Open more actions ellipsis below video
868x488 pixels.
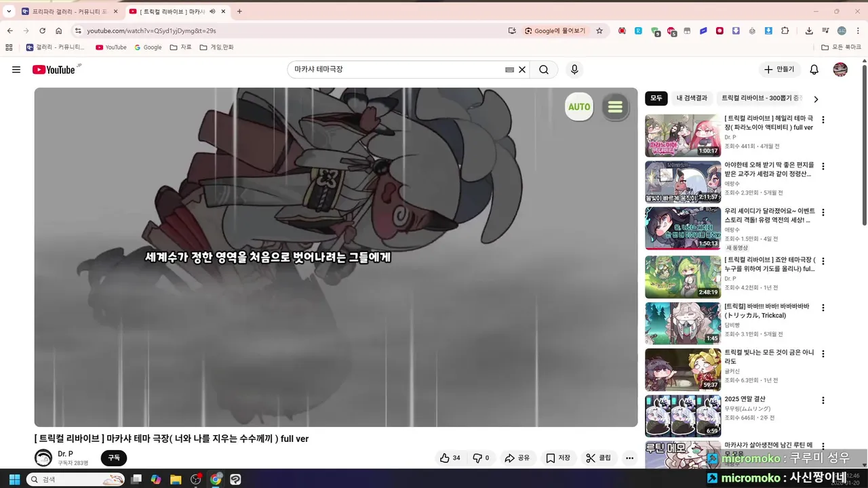tap(630, 458)
